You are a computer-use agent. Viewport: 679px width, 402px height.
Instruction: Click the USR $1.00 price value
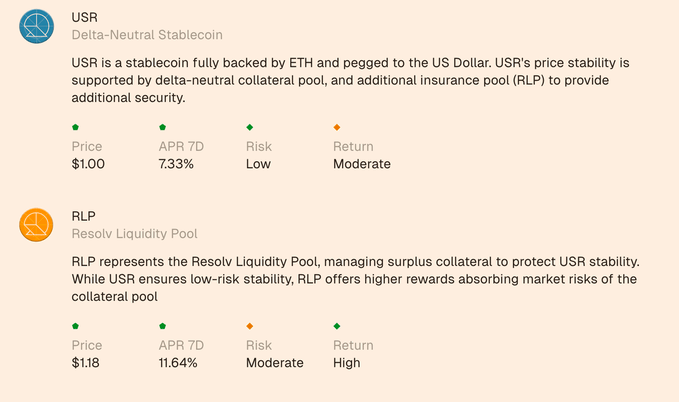tap(88, 164)
